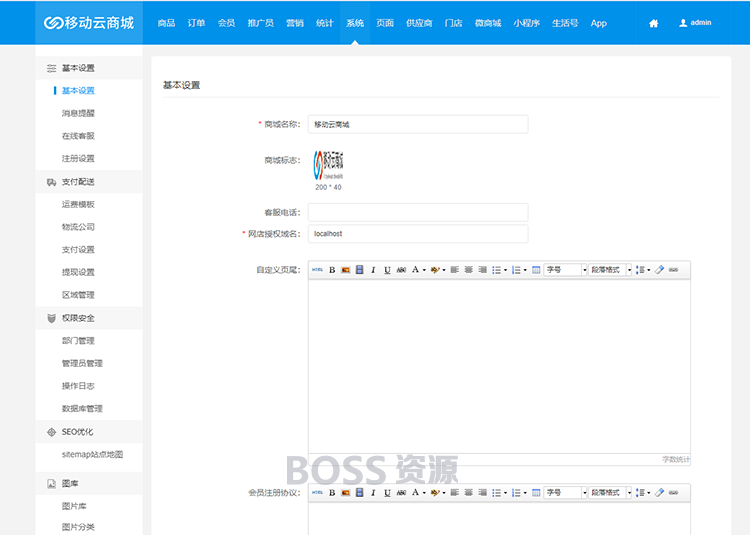Screen dimensions: 750x535
Task: Insert table in 会员注册协议 editor
Action: point(536,492)
